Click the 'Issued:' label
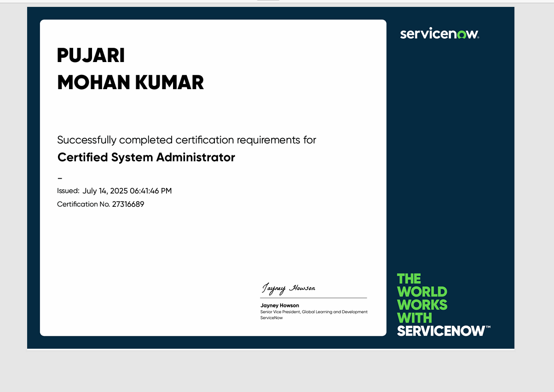 point(68,191)
